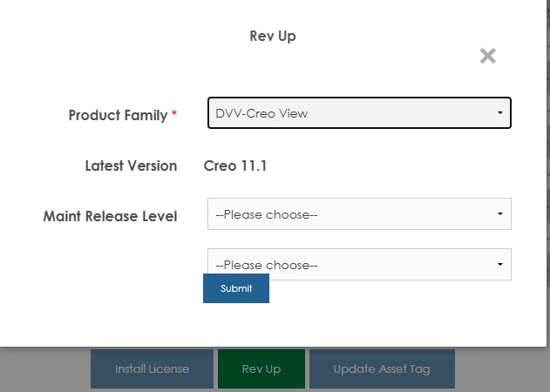The image size is (550, 392).
Task: Click the green Rev Up button
Action: click(261, 368)
